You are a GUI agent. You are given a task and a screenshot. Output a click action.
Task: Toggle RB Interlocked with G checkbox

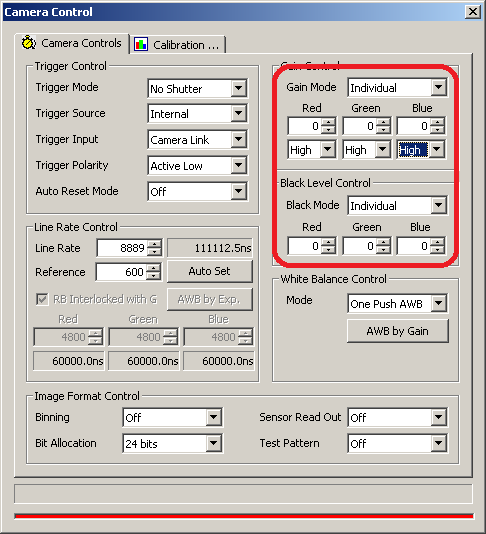(42, 299)
